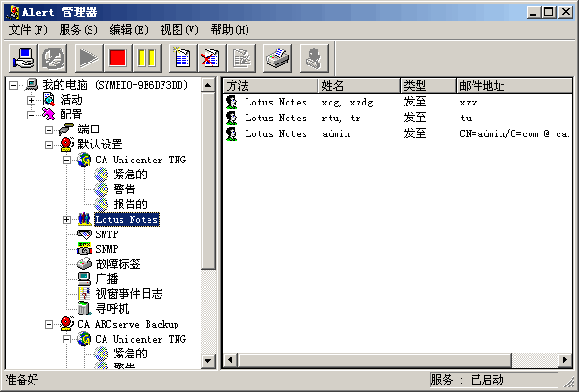Expand the Lotus Notes tree node

point(66,219)
